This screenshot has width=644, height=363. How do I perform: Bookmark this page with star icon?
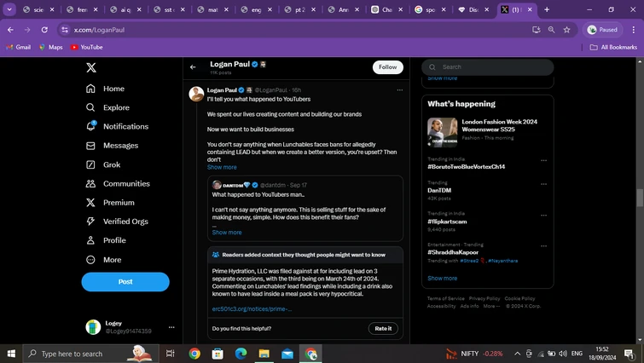[566, 30]
